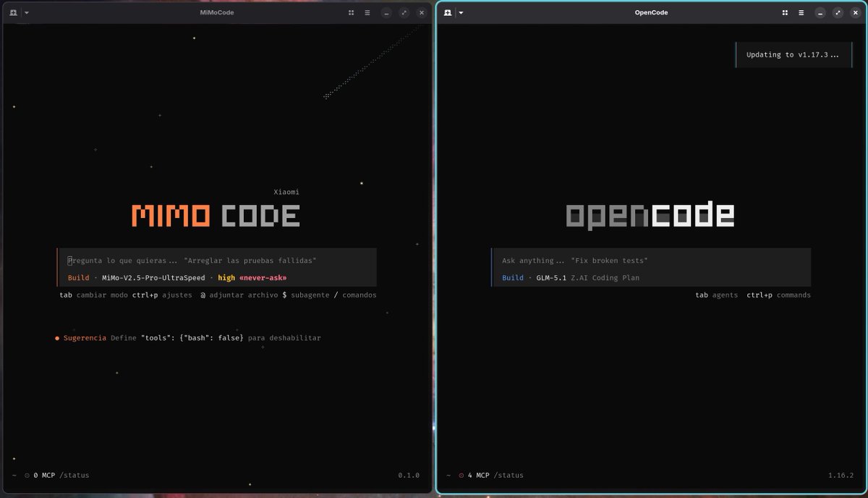Click the 1.16.2 version number in OpenCode
The image size is (868, 498).
[841, 476]
